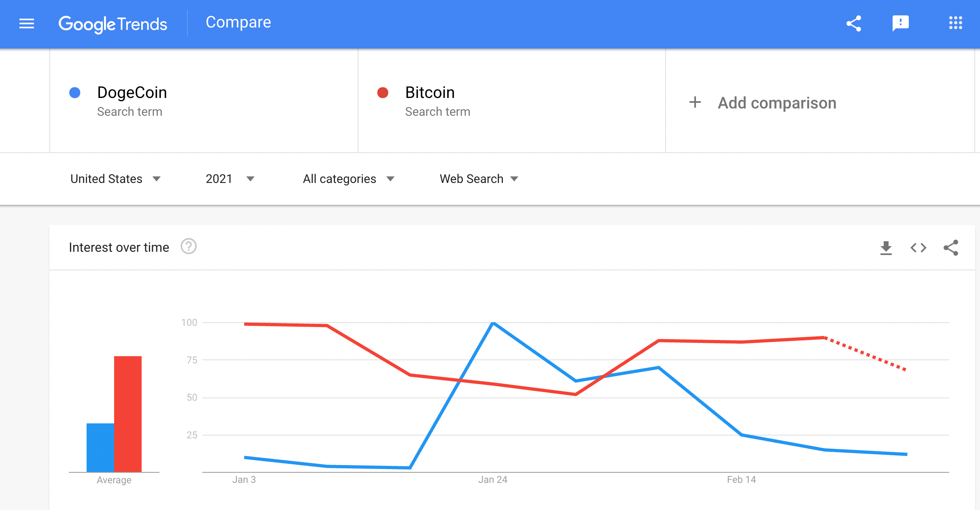Open Interest over time help tooltip
Viewport: 980px width, 510px height.
189,246
